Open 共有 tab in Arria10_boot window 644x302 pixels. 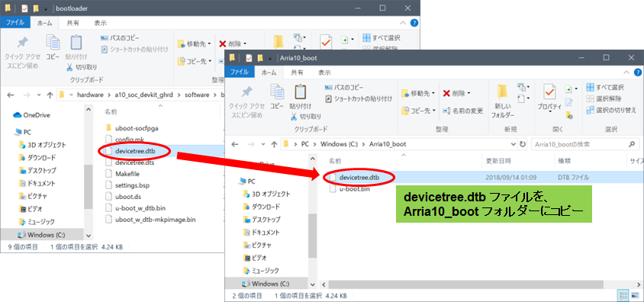coord(298,72)
